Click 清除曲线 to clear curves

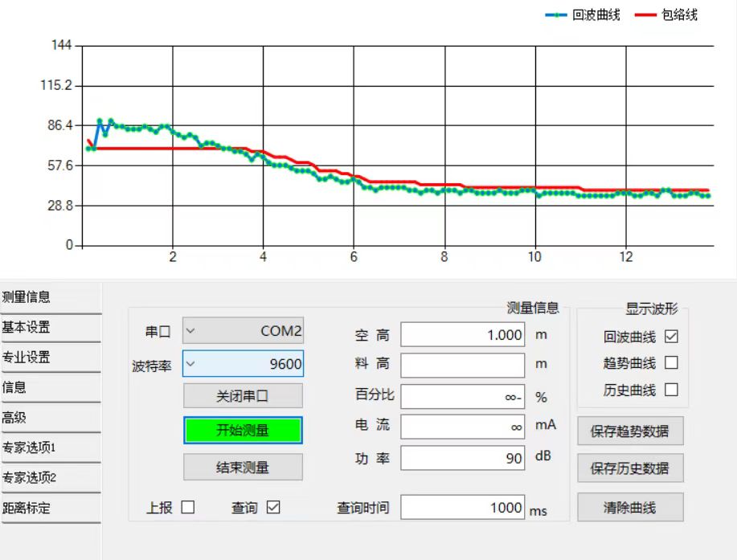point(630,507)
